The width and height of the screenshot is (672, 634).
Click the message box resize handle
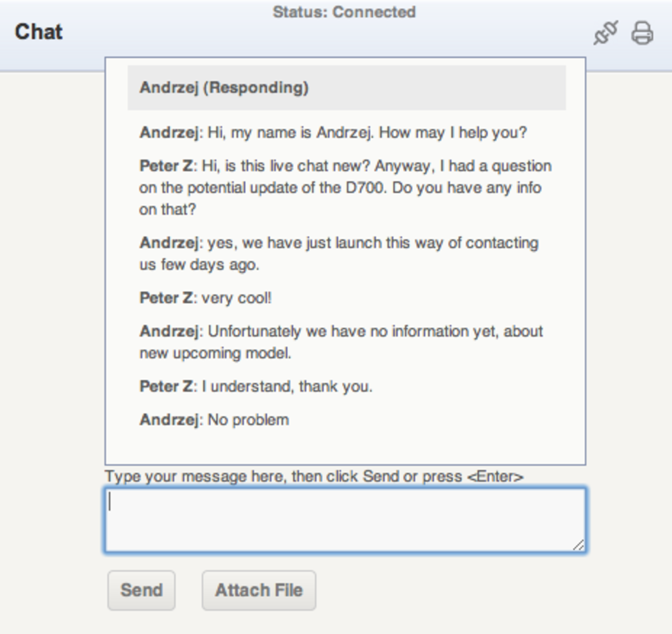coord(579,546)
